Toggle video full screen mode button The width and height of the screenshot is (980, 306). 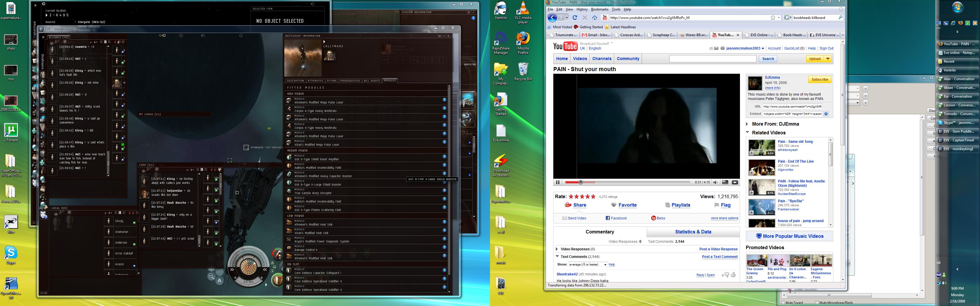click(735, 182)
